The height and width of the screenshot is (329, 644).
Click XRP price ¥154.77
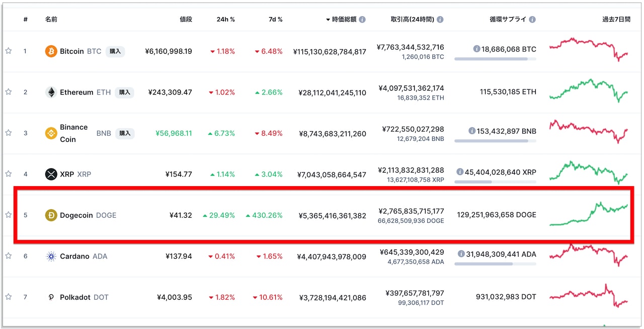tap(179, 174)
